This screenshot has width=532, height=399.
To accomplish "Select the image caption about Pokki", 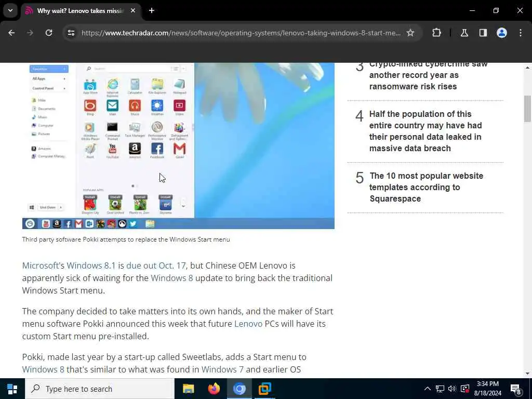I will click(x=126, y=239).
